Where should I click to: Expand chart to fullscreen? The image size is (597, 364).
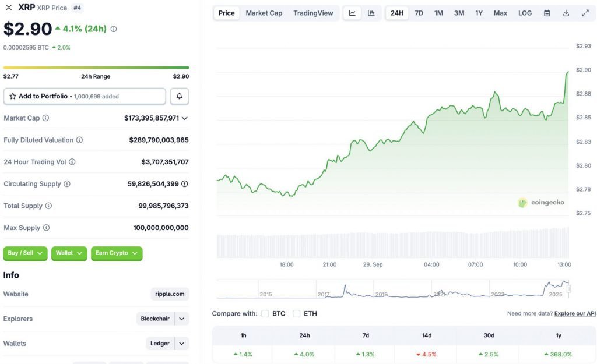pos(585,13)
